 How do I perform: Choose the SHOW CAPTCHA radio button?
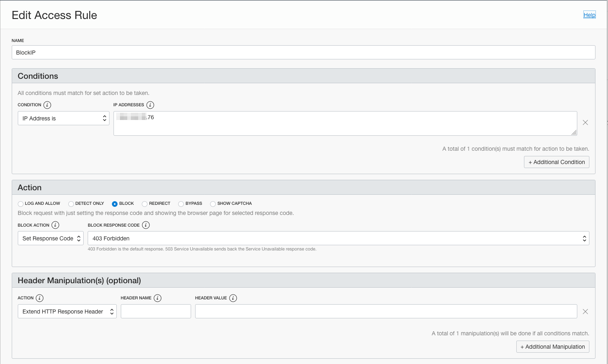(x=213, y=204)
